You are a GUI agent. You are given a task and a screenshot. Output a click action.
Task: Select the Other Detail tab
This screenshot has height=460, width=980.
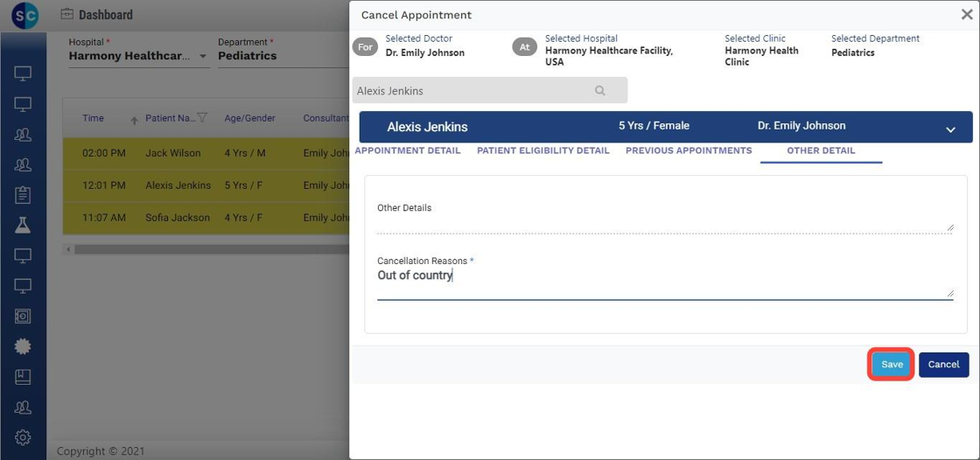click(822, 150)
